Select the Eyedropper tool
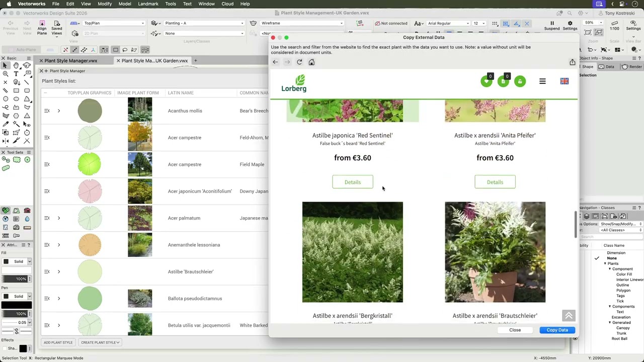The image size is (644, 362). coord(6,124)
